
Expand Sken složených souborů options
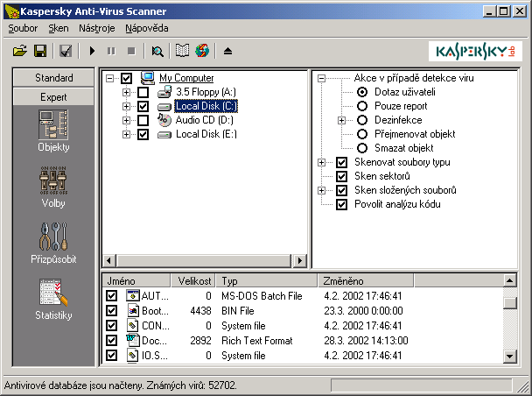click(321, 190)
